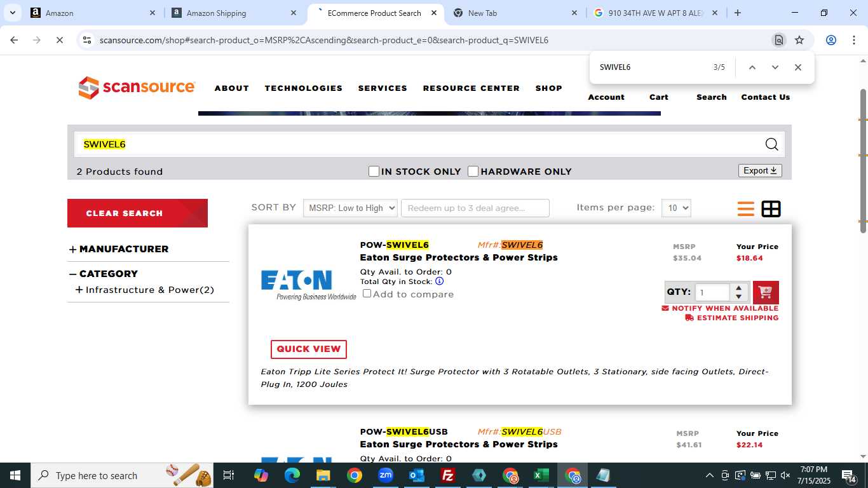868x488 pixels.
Task: Open Chrome three-dot menu
Action: (x=853, y=40)
